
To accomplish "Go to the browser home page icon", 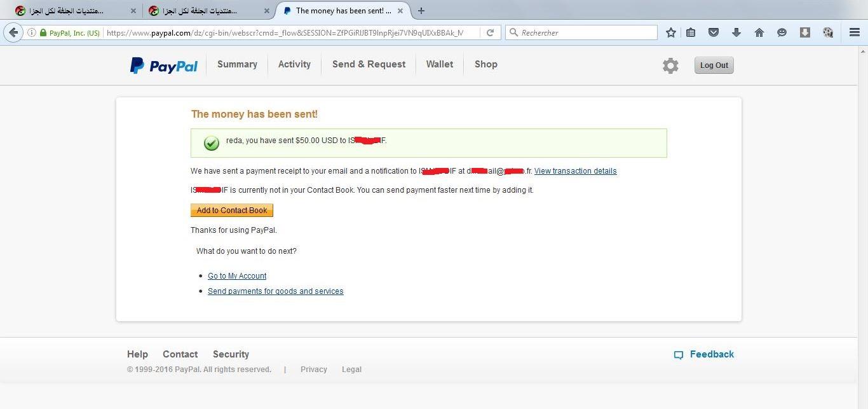I will (x=759, y=32).
